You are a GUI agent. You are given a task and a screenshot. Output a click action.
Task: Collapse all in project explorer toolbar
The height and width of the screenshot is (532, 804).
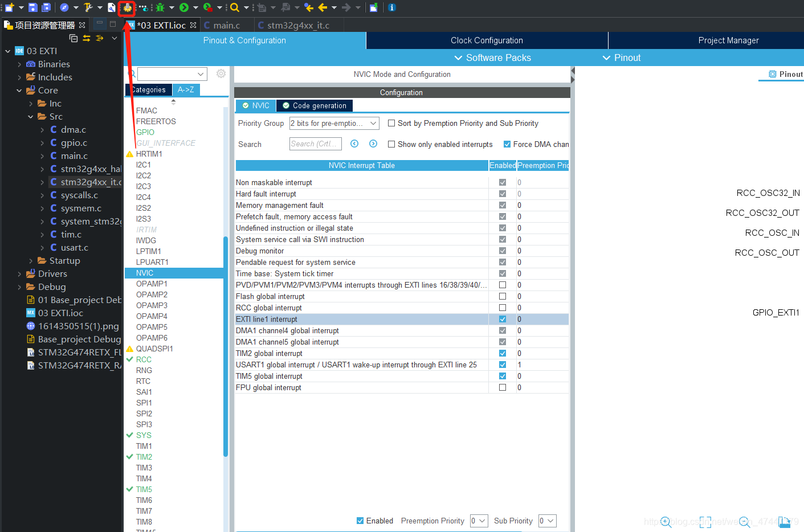74,38
